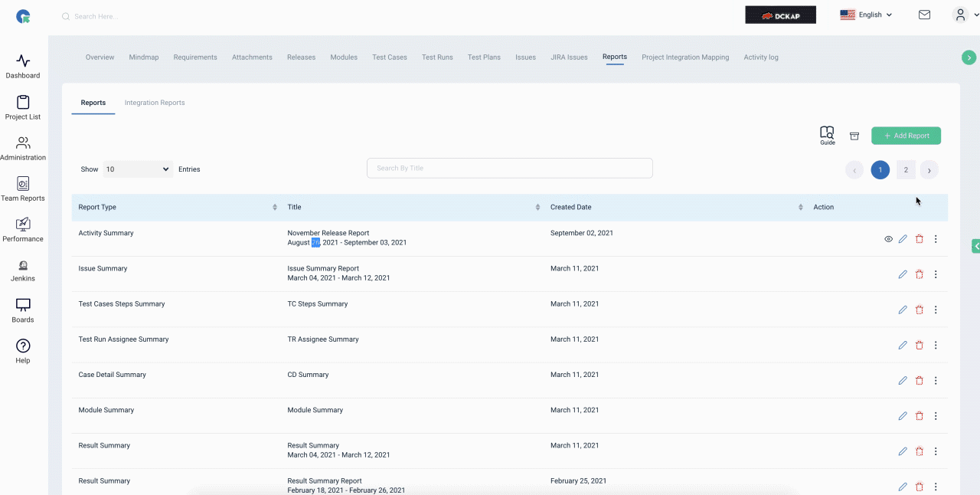This screenshot has height=495, width=980.
Task: Open the JIRA Issues tab
Action: (x=569, y=57)
